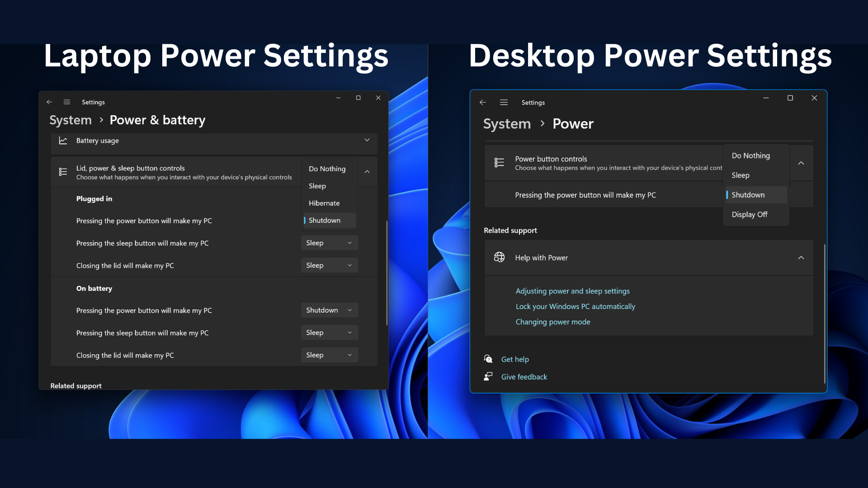Click Lock your Windows PC automatically link
This screenshot has height=488, width=868.
pyautogui.click(x=576, y=305)
